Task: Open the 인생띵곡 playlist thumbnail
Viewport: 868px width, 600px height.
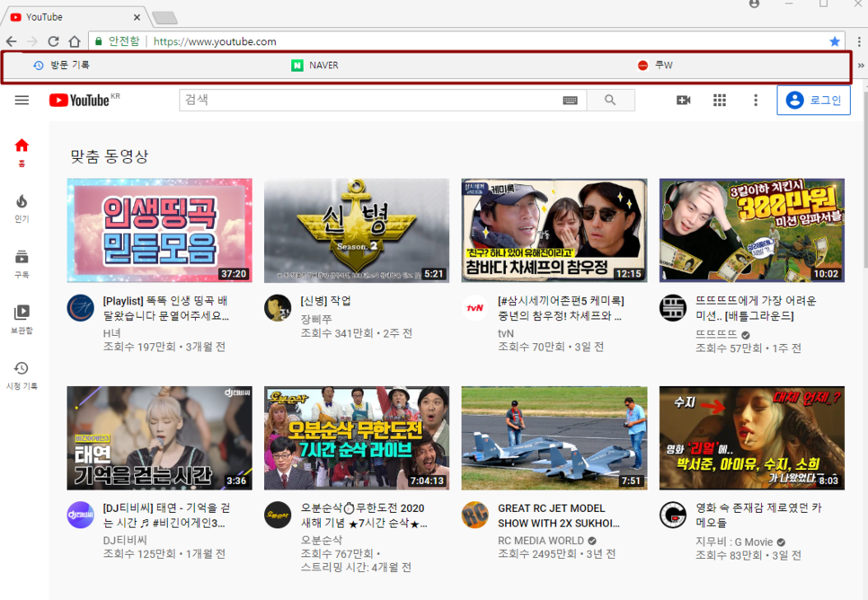Action: point(159,230)
